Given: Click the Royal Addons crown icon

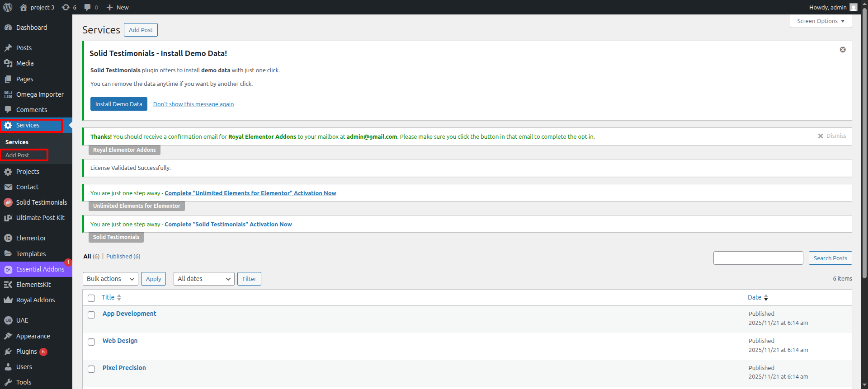Looking at the screenshot, I should [8, 300].
